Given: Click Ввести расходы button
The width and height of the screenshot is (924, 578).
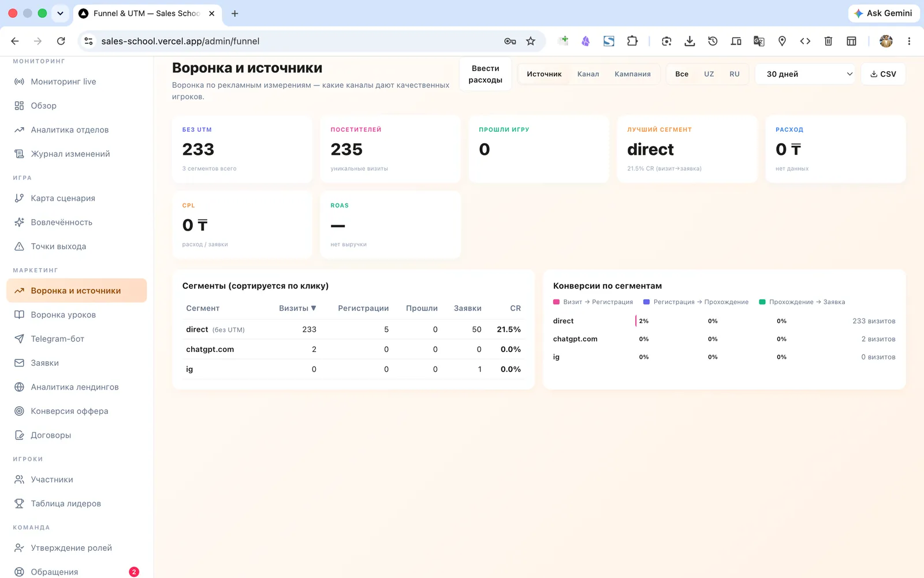Looking at the screenshot, I should point(485,74).
